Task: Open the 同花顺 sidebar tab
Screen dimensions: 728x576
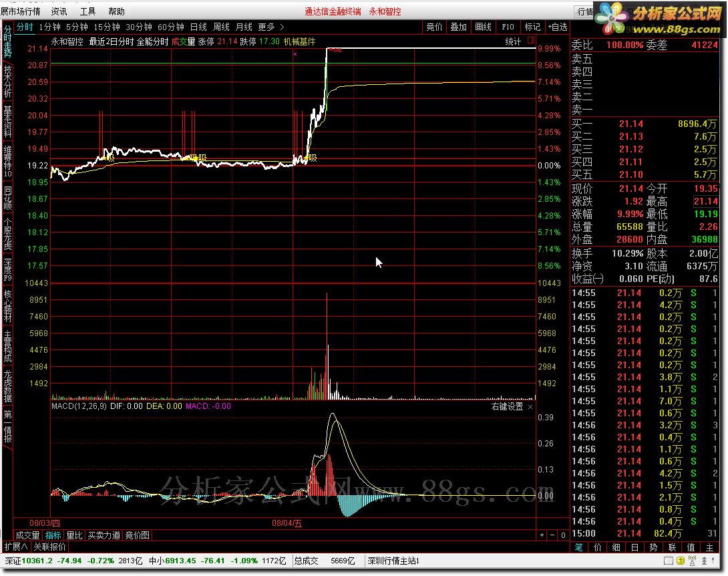Action: coord(7,198)
